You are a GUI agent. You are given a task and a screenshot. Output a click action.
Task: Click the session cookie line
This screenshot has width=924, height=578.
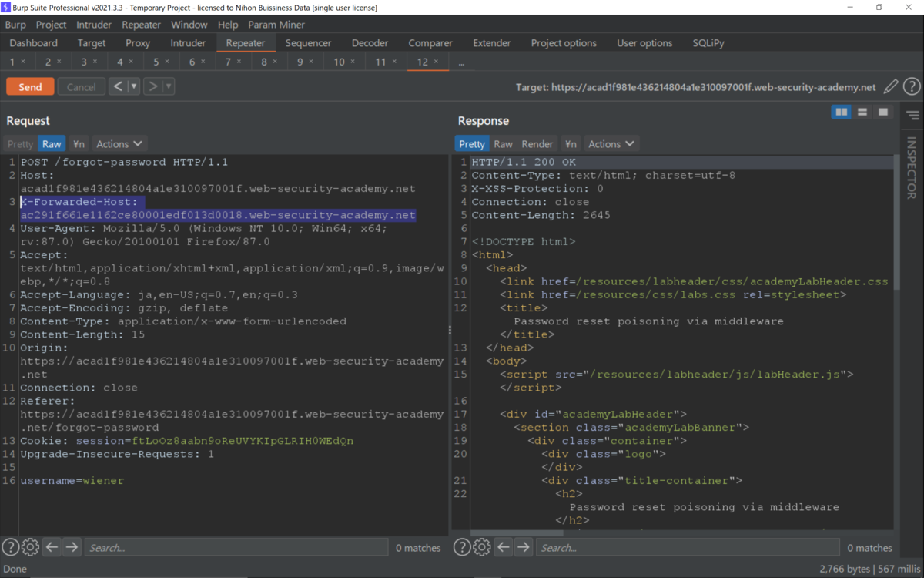tap(187, 441)
